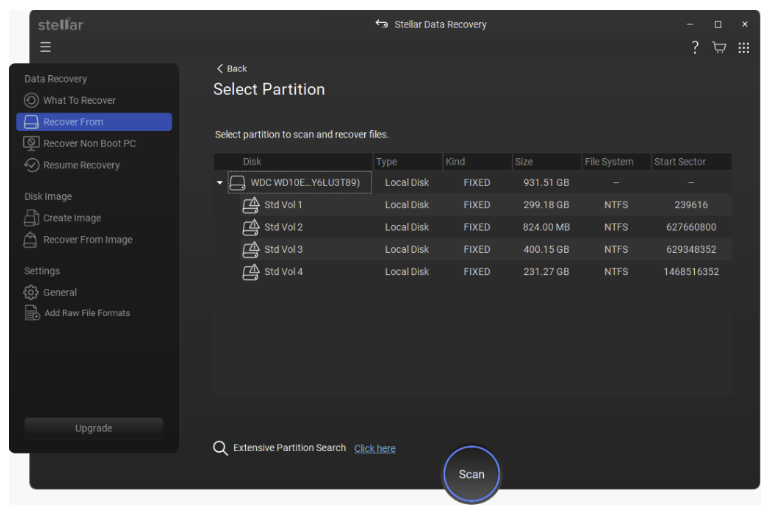
Task: Click the Create Image drive icon
Action: pyautogui.click(x=31, y=218)
